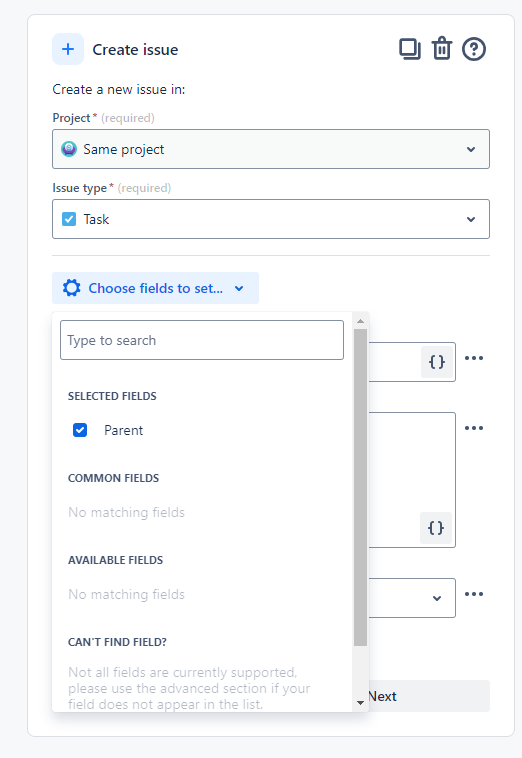Click the CAN'T FIND FIELD? heading
This screenshot has width=522, height=758.
pos(117,642)
